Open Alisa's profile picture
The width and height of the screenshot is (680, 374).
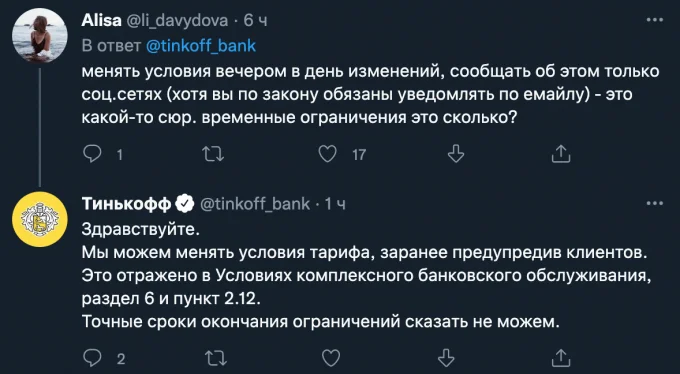tap(40, 36)
